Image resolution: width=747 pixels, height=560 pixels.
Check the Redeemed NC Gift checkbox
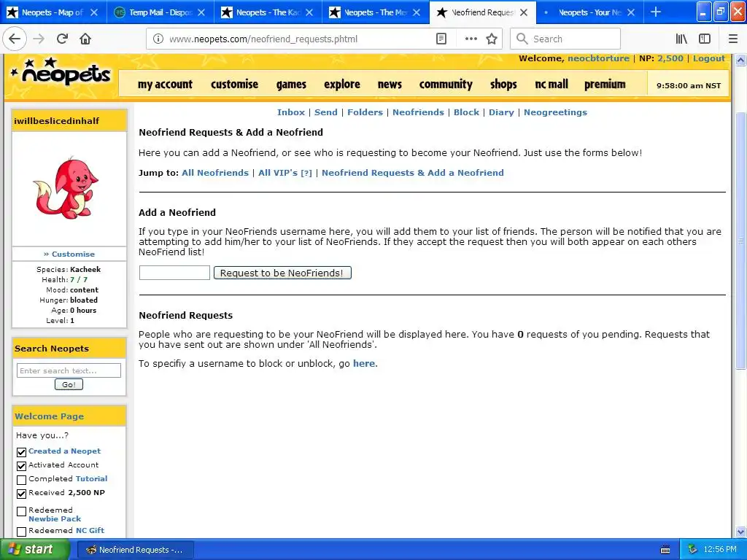[x=21, y=532]
